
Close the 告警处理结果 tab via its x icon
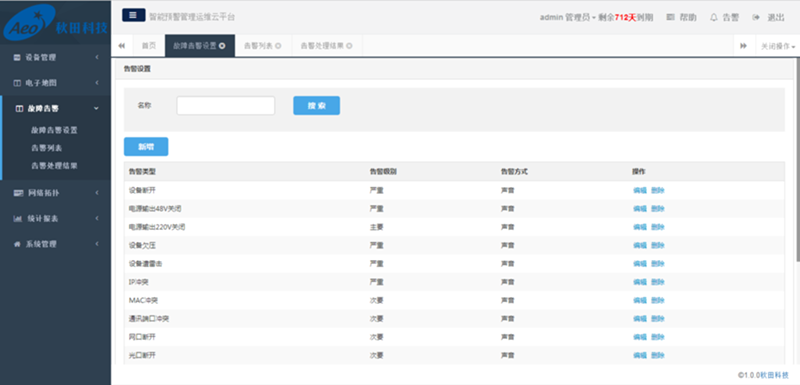click(x=349, y=46)
